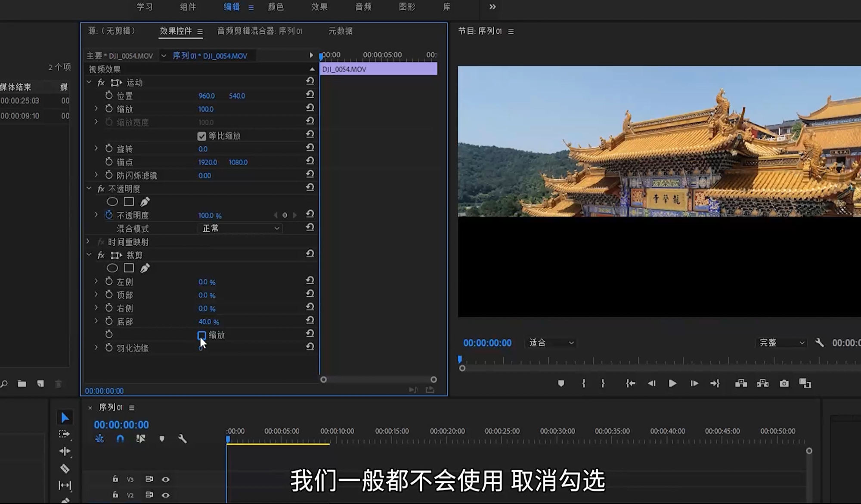Select the Slip tool
861x504 pixels.
[65, 485]
